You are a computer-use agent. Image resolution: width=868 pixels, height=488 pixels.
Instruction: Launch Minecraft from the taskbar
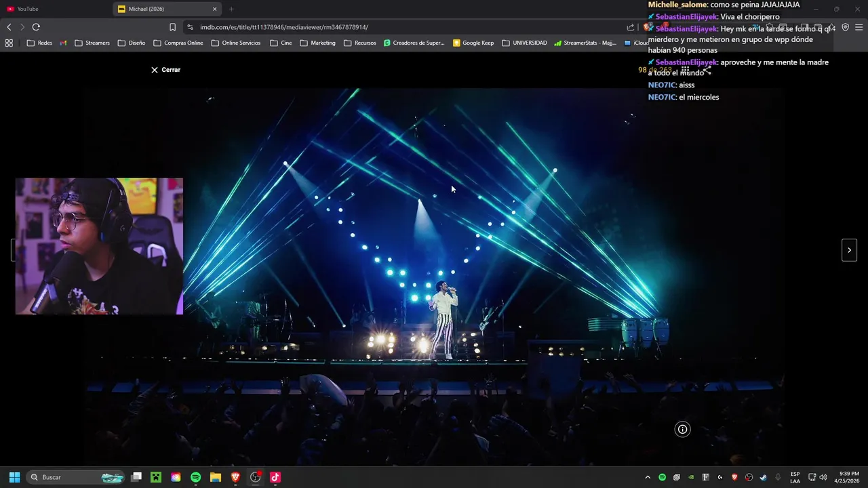(156, 477)
